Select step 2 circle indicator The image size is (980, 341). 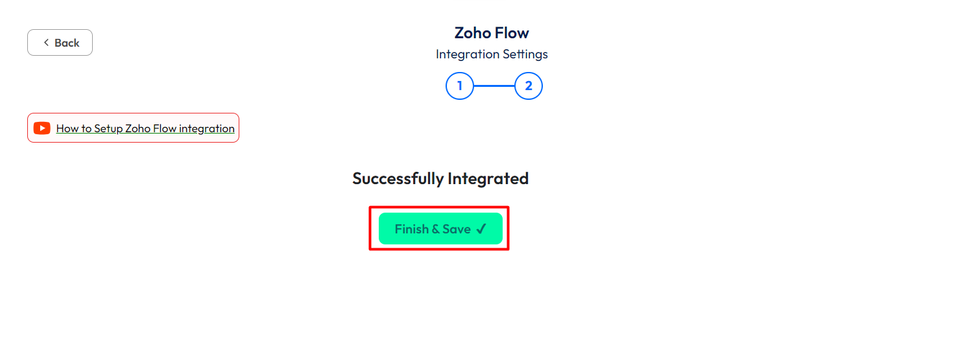tap(529, 86)
